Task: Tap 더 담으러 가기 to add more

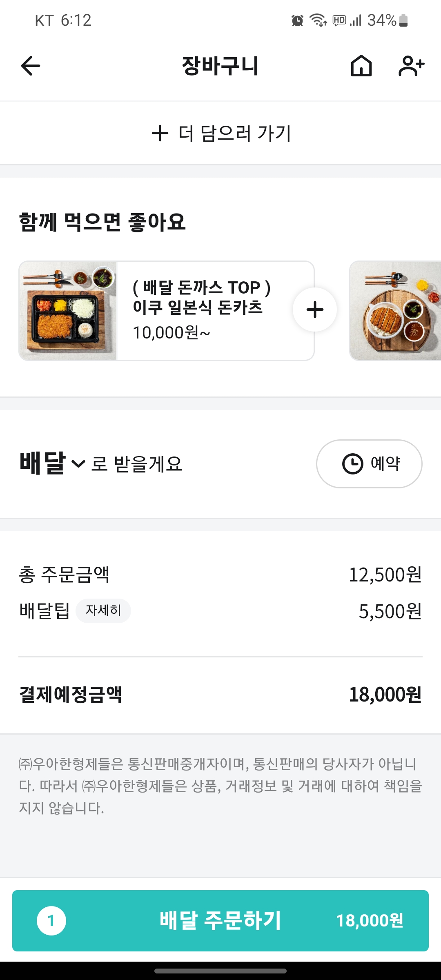Action: 220,133
